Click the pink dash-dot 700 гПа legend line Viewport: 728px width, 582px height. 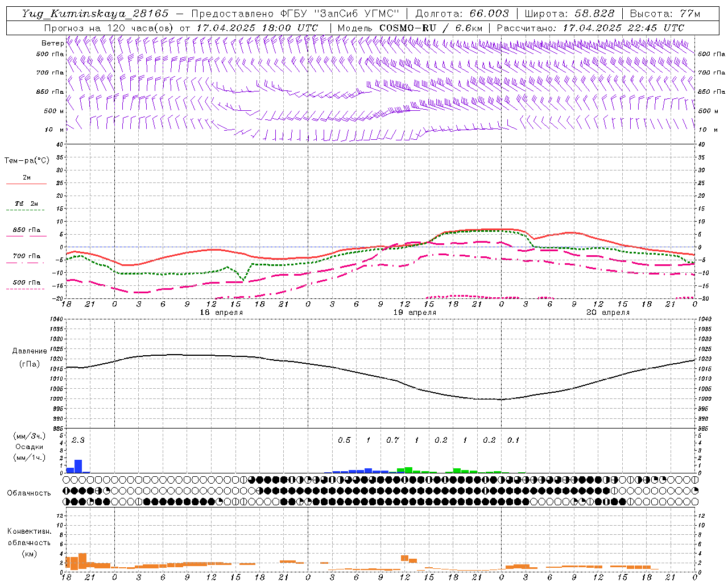(x=25, y=263)
